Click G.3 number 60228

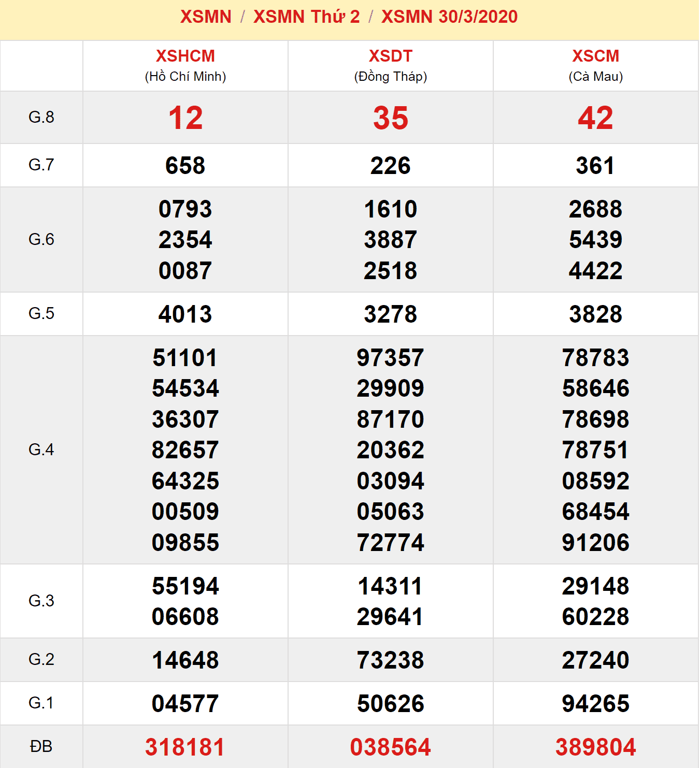tap(596, 617)
